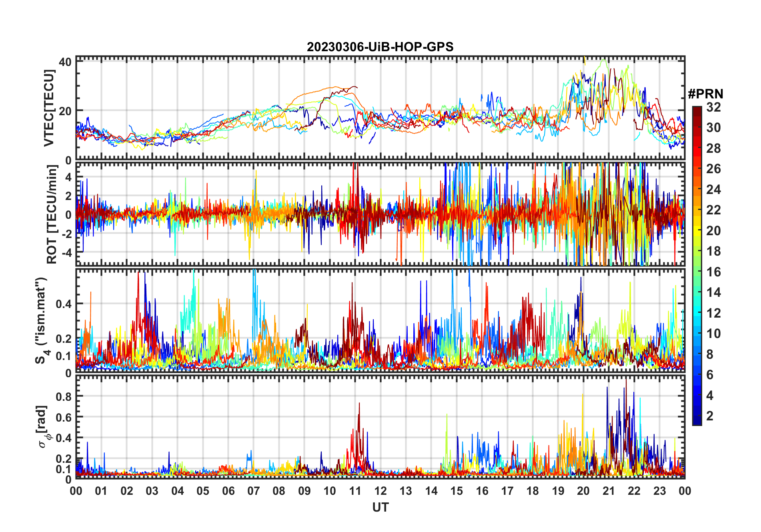Click sigma phi y-axis tick label 0.6
Screen dimensions: 761x532
(x=64, y=417)
